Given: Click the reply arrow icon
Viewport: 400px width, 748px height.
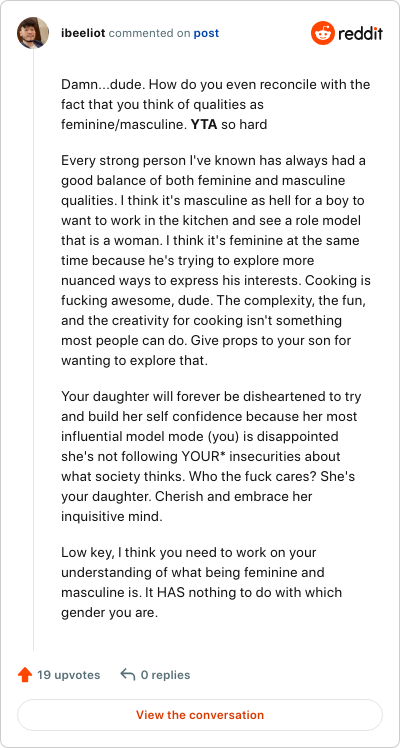Looking at the screenshot, I should coord(127,675).
